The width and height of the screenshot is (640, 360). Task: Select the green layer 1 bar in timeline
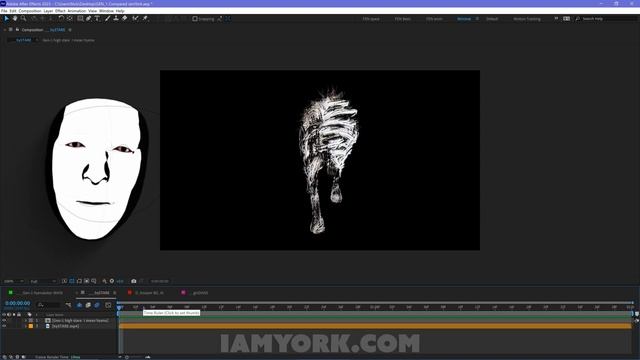[x=375, y=320]
